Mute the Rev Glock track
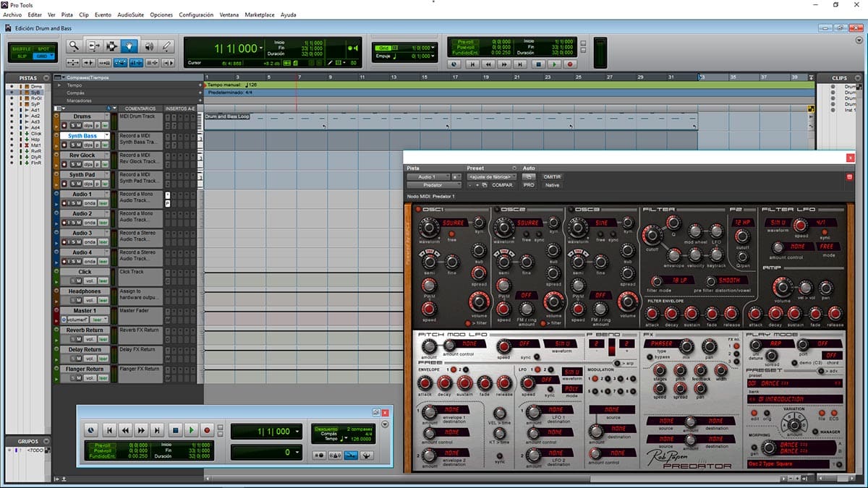The image size is (868, 488). click(79, 164)
